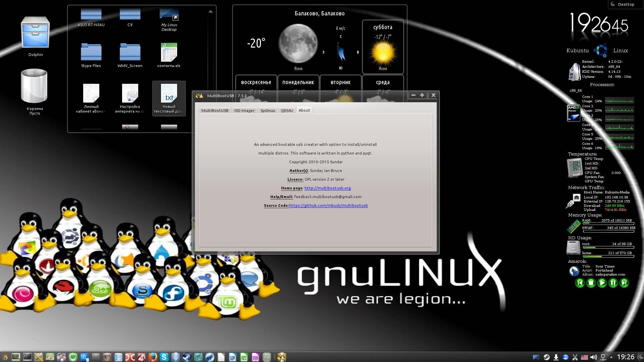This screenshot has height=362, width=644.
Task: Open the KDE application launcher menu
Action: [x=5, y=357]
